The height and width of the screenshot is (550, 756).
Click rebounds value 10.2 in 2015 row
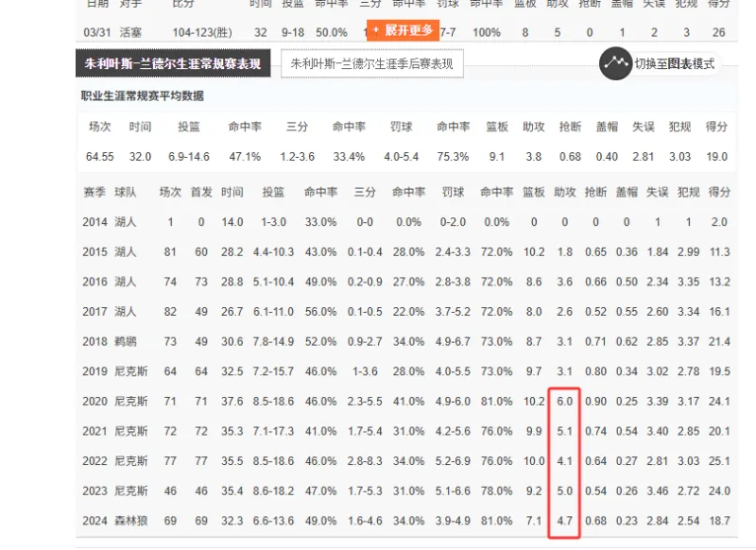[534, 252]
